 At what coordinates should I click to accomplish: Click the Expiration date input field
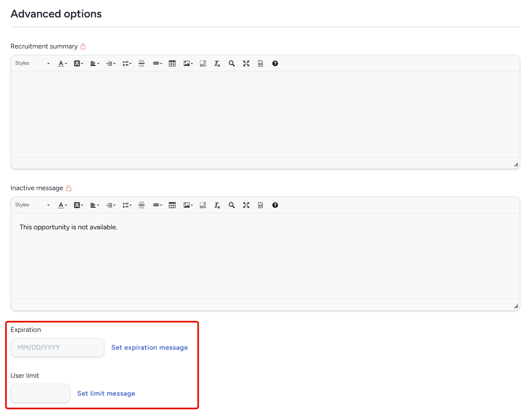pyautogui.click(x=57, y=347)
